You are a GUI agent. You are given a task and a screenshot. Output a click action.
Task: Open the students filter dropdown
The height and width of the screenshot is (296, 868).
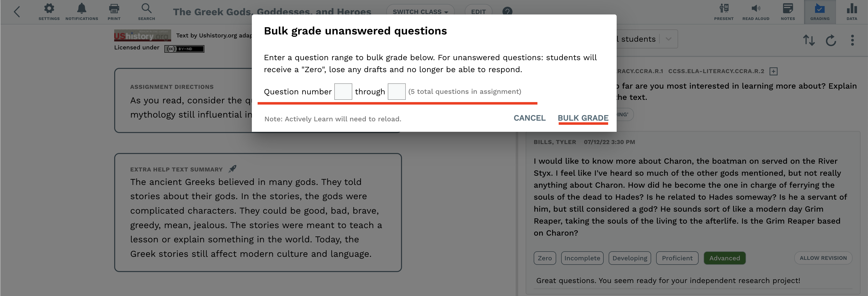[x=646, y=39]
